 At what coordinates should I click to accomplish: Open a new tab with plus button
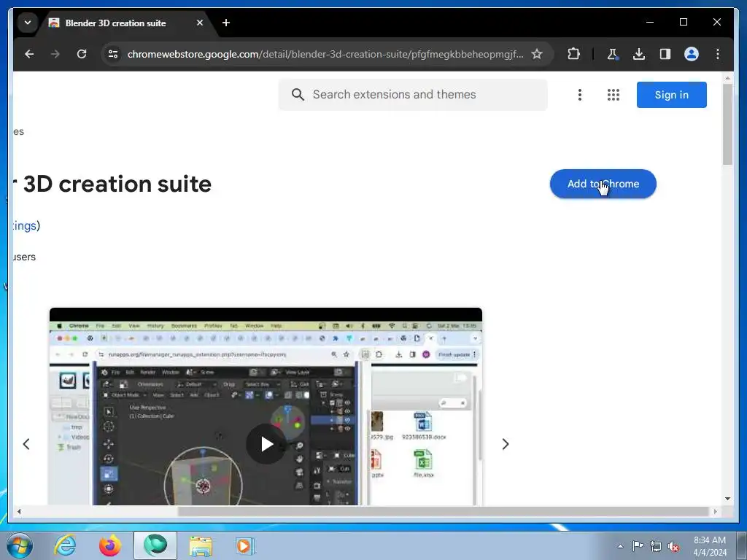tap(226, 23)
